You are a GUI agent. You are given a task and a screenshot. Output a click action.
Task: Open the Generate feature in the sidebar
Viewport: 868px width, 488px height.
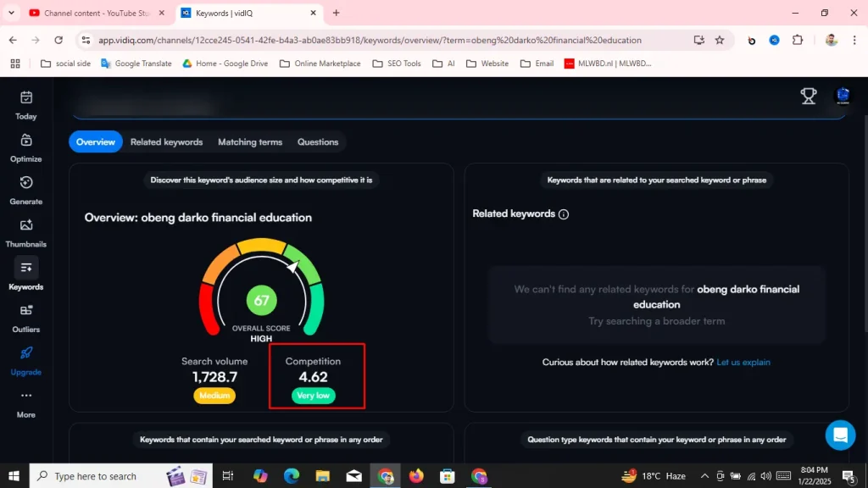pyautogui.click(x=25, y=188)
